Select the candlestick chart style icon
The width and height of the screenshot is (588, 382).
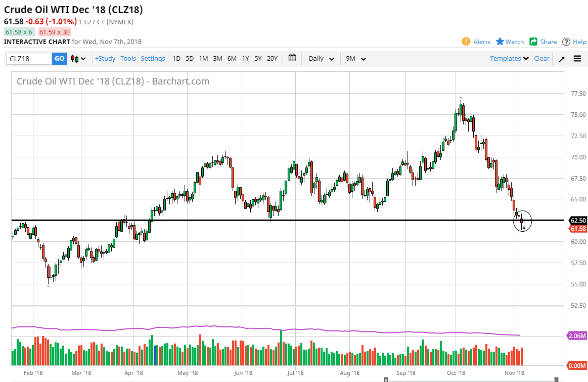[74, 58]
